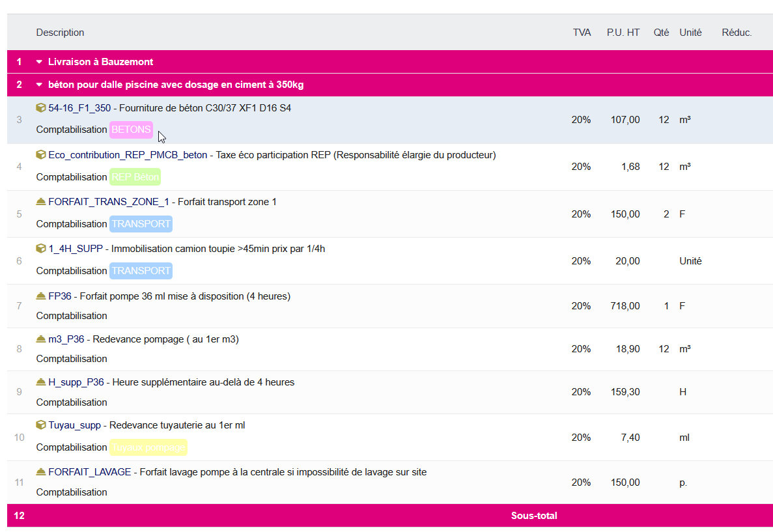The image size is (773, 532).
Task: Open product link Tuyau_supp
Action: click(x=74, y=425)
